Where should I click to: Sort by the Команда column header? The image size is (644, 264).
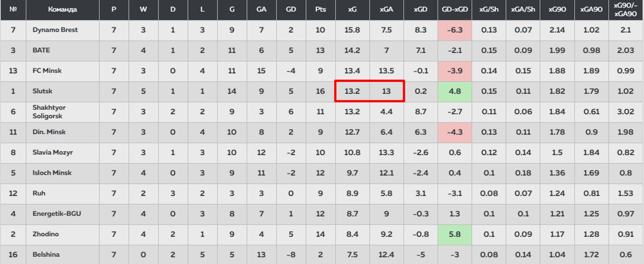62,9
